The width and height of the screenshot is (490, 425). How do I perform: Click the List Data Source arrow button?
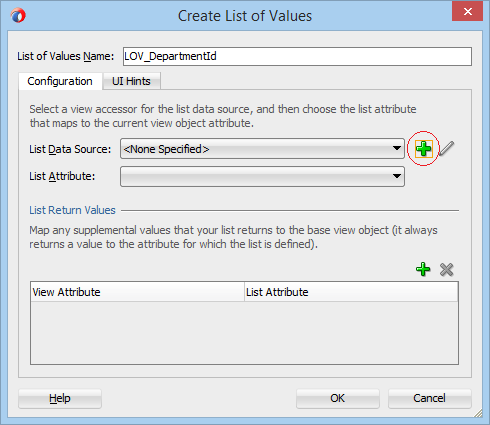tap(396, 149)
